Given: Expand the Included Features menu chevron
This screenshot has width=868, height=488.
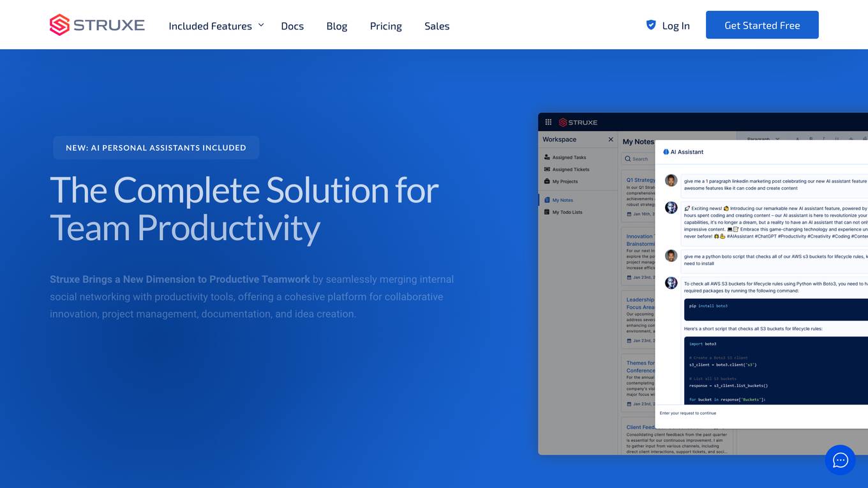Looking at the screenshot, I should [260, 26].
